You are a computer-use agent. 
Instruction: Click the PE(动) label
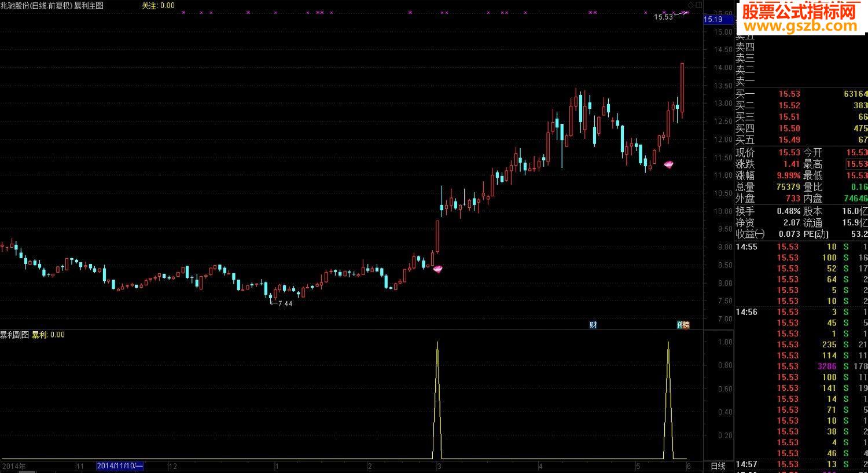pyautogui.click(x=816, y=234)
